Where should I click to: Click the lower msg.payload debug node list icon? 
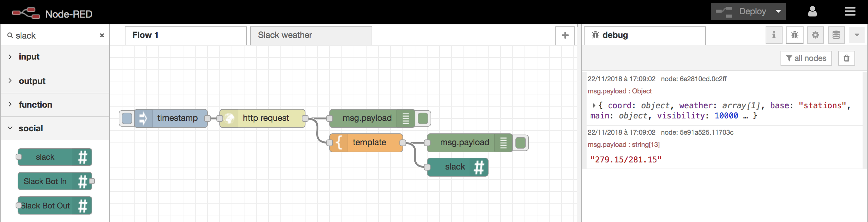pyautogui.click(x=504, y=142)
